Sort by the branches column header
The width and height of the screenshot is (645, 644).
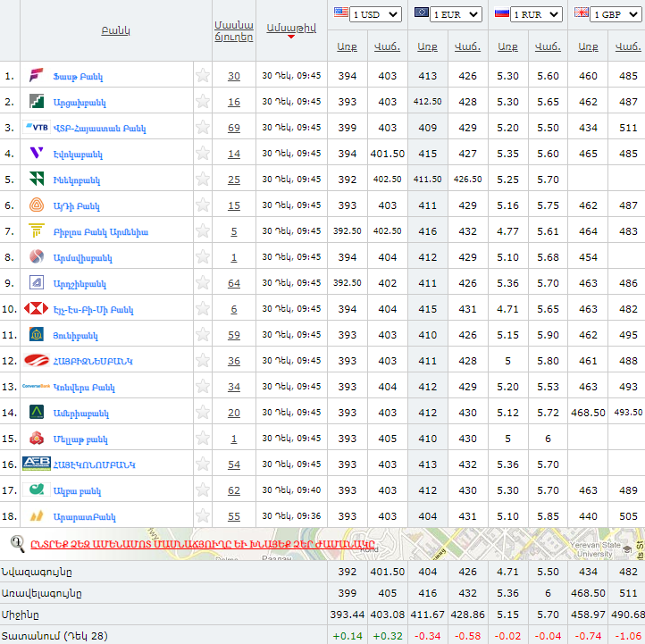click(234, 31)
